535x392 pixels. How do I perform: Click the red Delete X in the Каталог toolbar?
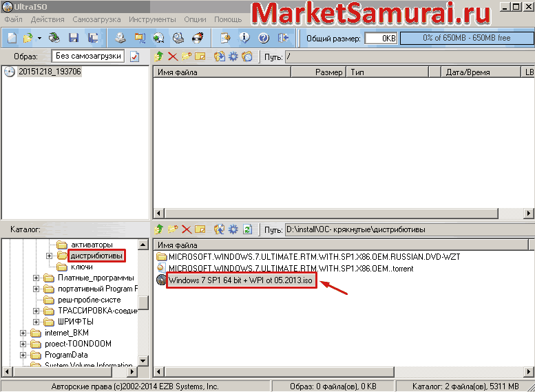click(187, 229)
